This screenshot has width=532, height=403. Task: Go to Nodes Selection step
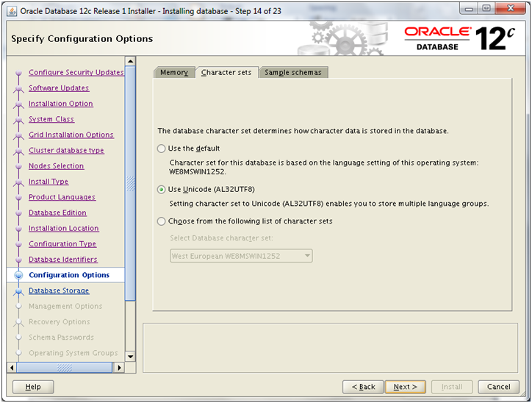[x=56, y=166]
